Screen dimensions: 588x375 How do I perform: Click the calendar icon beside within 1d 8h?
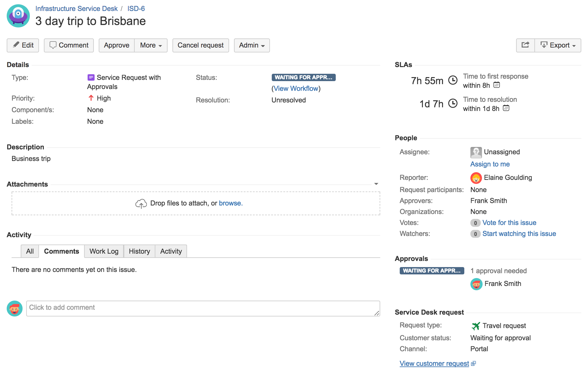click(506, 108)
